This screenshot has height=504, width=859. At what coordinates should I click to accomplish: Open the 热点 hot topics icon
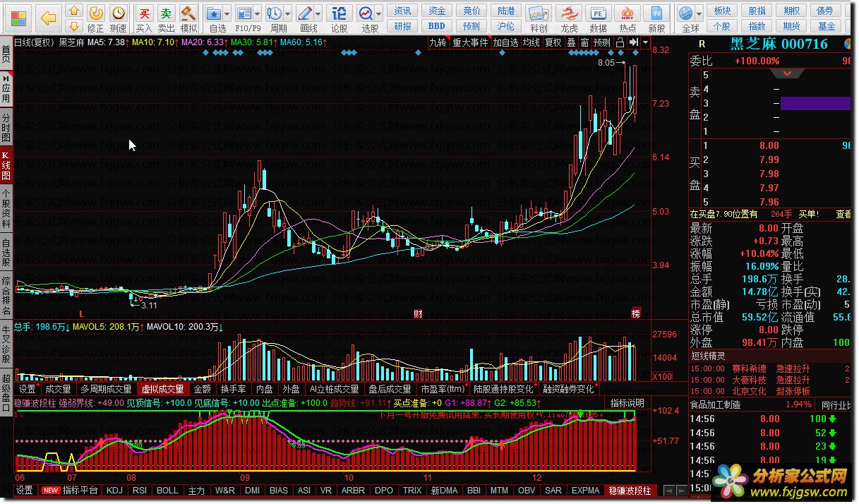(627, 18)
